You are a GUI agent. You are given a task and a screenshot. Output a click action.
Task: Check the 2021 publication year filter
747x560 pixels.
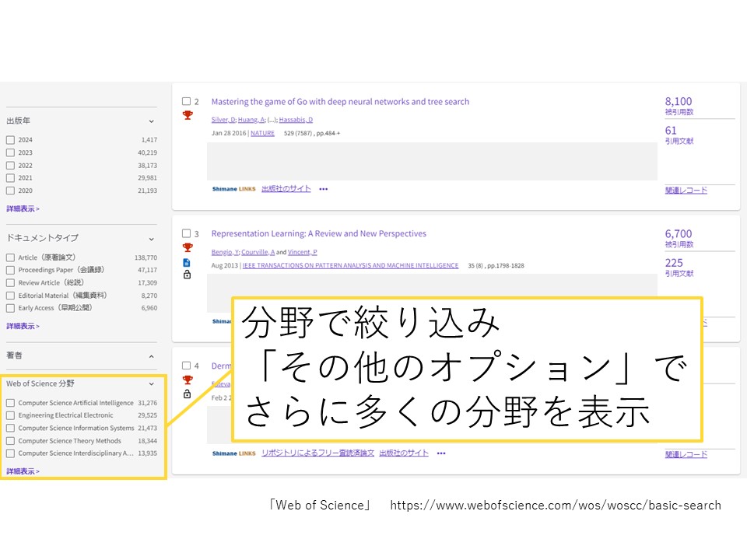coord(10,178)
